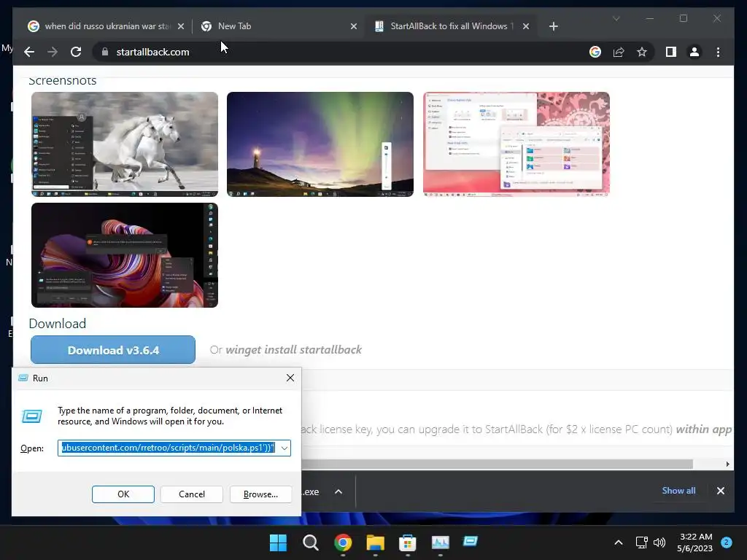Click Browse... in the Run dialog
This screenshot has width=747, height=560.
click(260, 494)
